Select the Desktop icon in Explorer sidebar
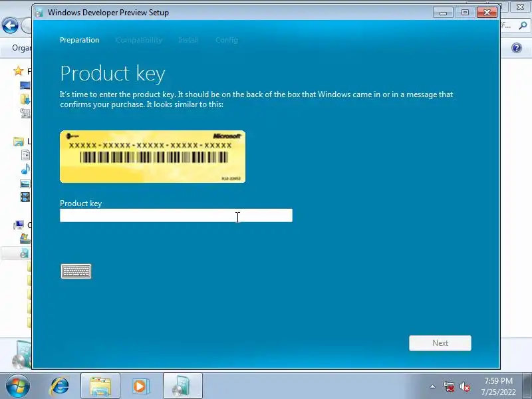This screenshot has height=399, width=532. tap(25, 86)
